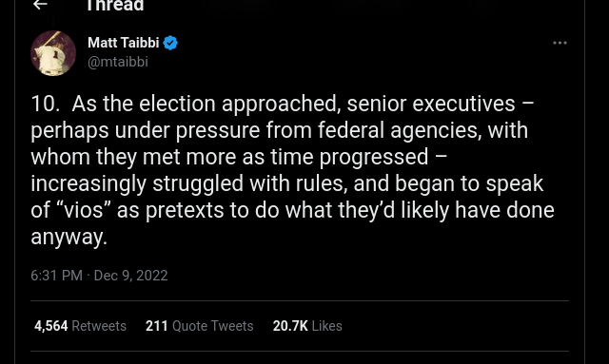Click the blue verified badge icon

[x=170, y=43]
